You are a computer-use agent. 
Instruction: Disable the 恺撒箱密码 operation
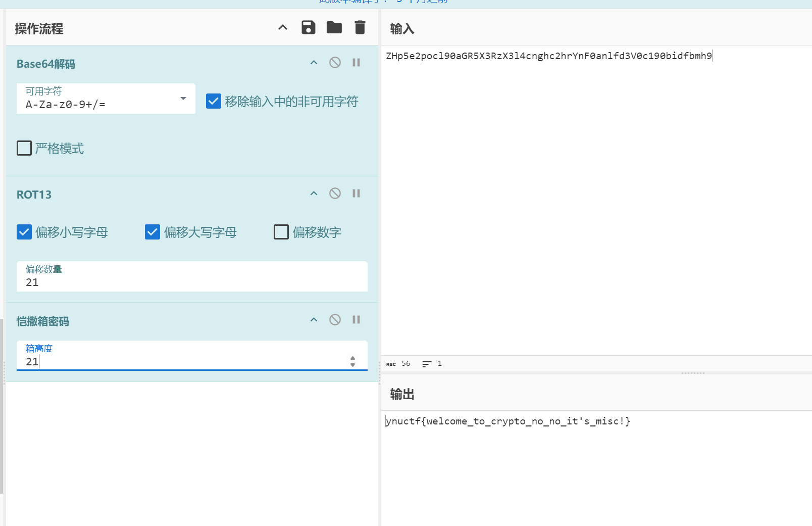click(335, 320)
